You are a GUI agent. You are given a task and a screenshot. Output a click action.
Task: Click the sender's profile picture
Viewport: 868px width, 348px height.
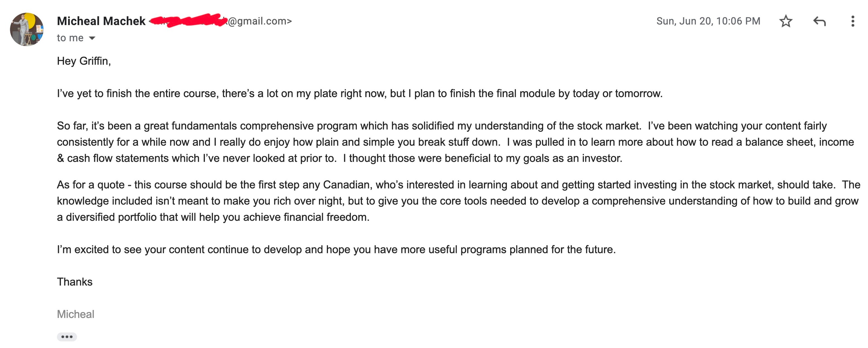click(27, 30)
